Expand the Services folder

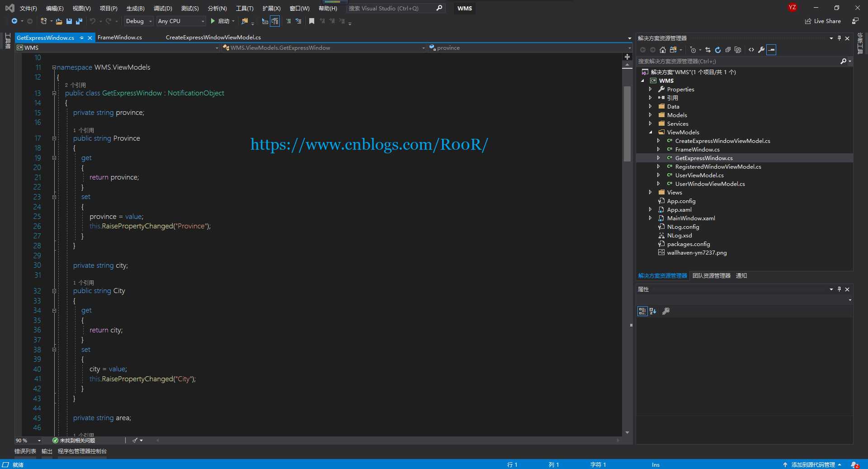[x=651, y=123]
